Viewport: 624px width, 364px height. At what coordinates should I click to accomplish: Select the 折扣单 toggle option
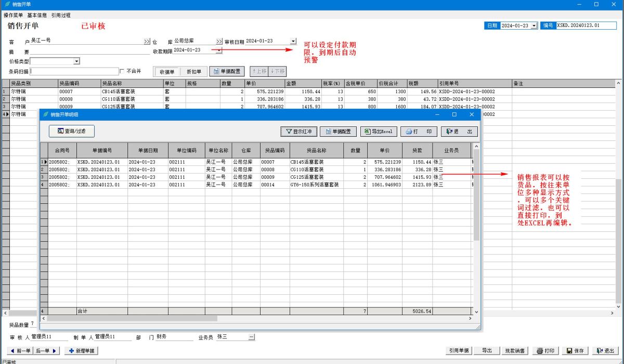(194, 72)
